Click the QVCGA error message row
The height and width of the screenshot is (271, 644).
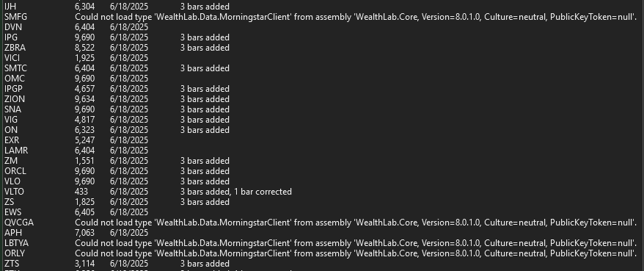click(322, 223)
